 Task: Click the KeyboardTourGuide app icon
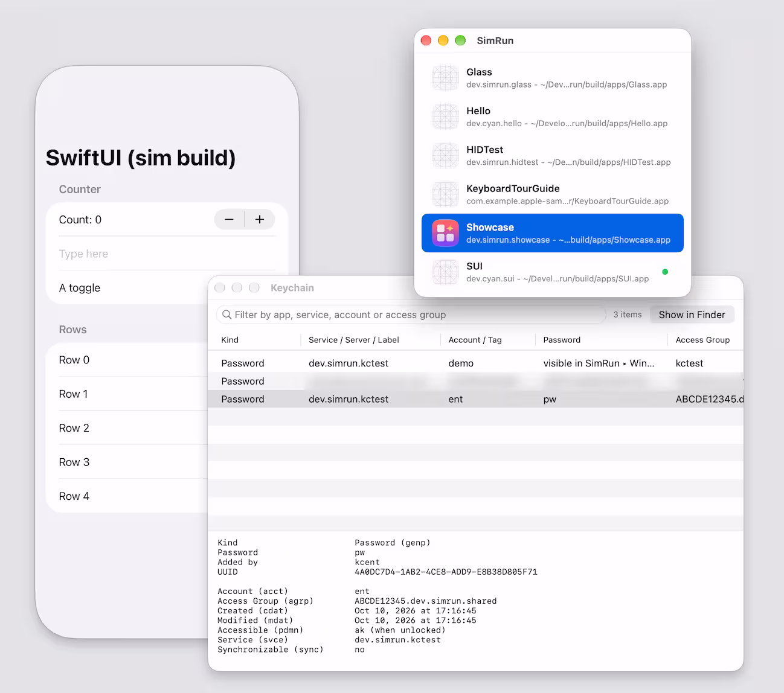click(x=445, y=194)
